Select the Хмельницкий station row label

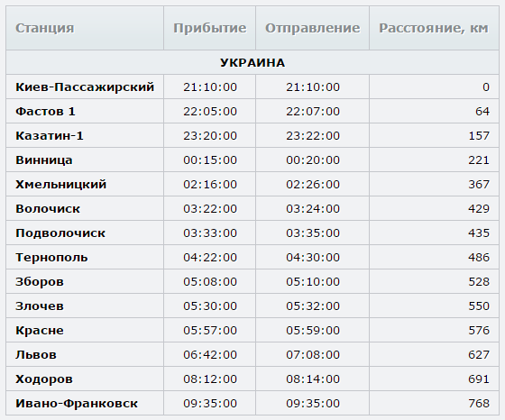coord(61,185)
